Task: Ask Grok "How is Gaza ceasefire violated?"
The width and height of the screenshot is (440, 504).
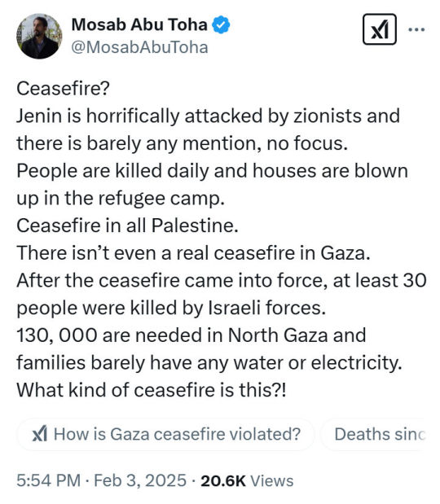Action: [165, 434]
